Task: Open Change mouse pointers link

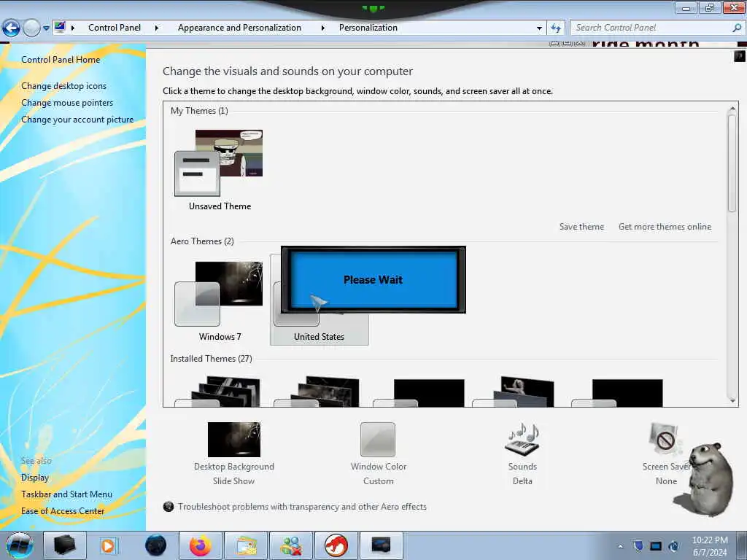Action: 67,102
